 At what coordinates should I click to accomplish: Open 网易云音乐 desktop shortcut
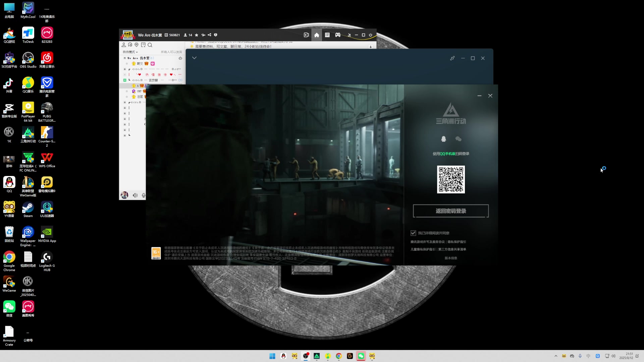[47, 60]
